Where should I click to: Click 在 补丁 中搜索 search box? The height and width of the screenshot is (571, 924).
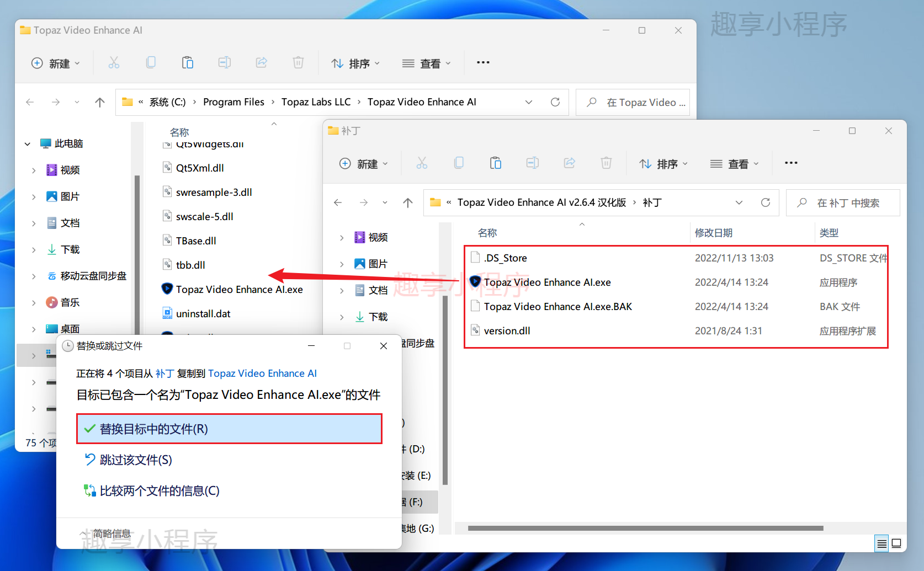(843, 202)
